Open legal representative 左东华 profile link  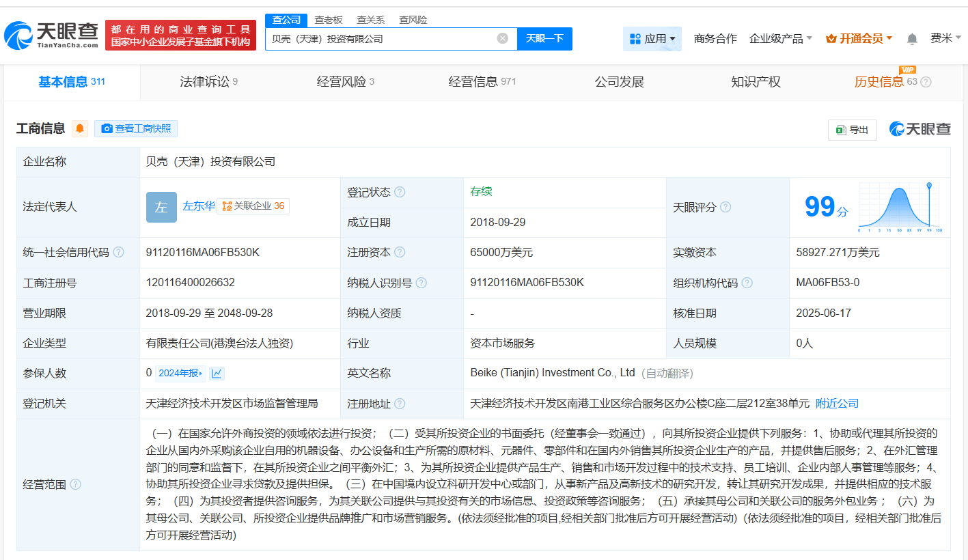point(199,206)
